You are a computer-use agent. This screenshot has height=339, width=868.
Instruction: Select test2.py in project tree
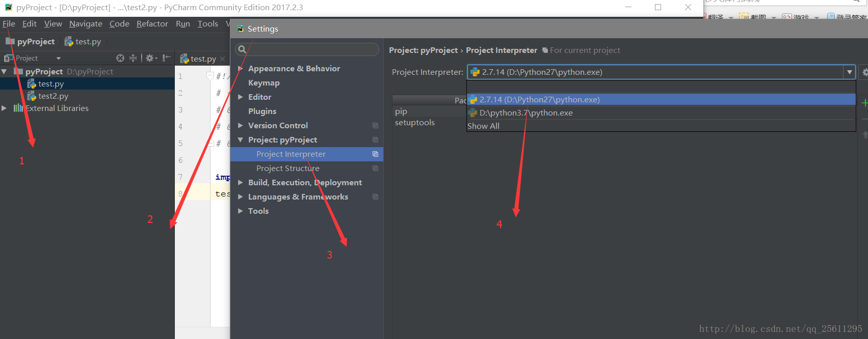click(53, 96)
